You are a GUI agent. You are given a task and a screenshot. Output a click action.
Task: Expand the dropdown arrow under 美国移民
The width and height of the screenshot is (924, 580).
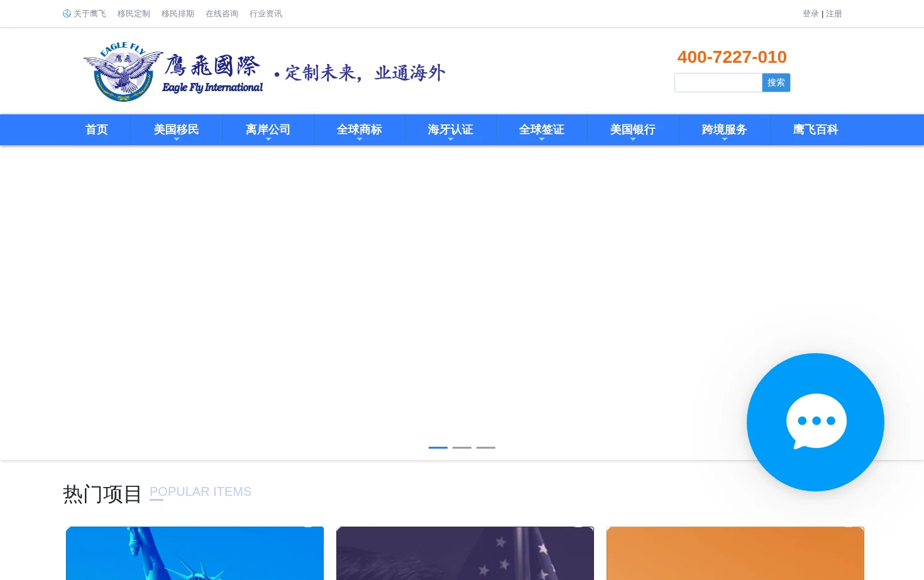click(x=177, y=140)
